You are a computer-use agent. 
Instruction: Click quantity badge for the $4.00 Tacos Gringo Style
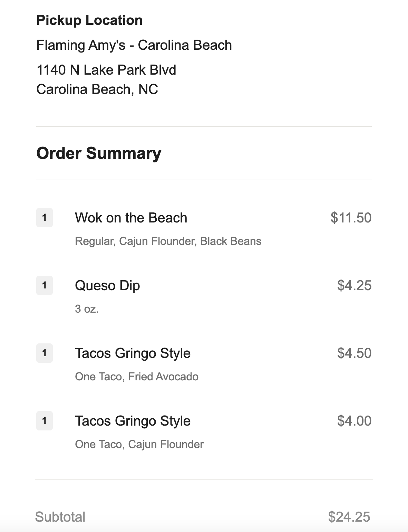45,421
